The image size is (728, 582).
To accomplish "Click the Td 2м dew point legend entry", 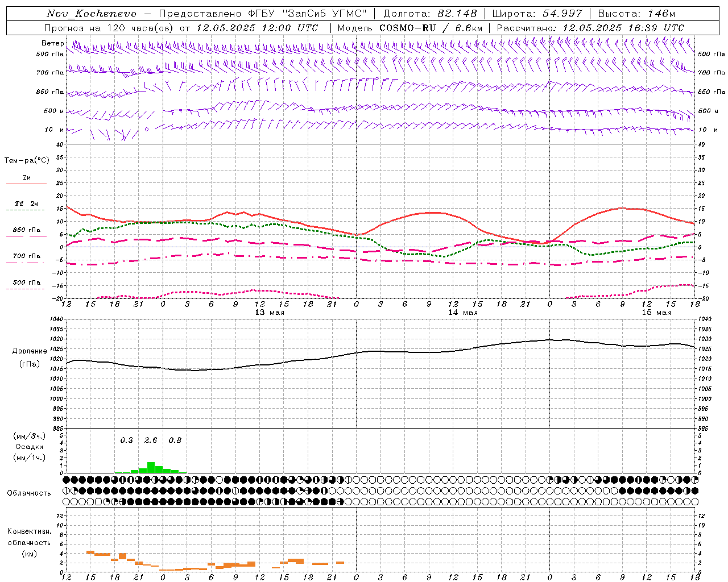I will tap(27, 203).
